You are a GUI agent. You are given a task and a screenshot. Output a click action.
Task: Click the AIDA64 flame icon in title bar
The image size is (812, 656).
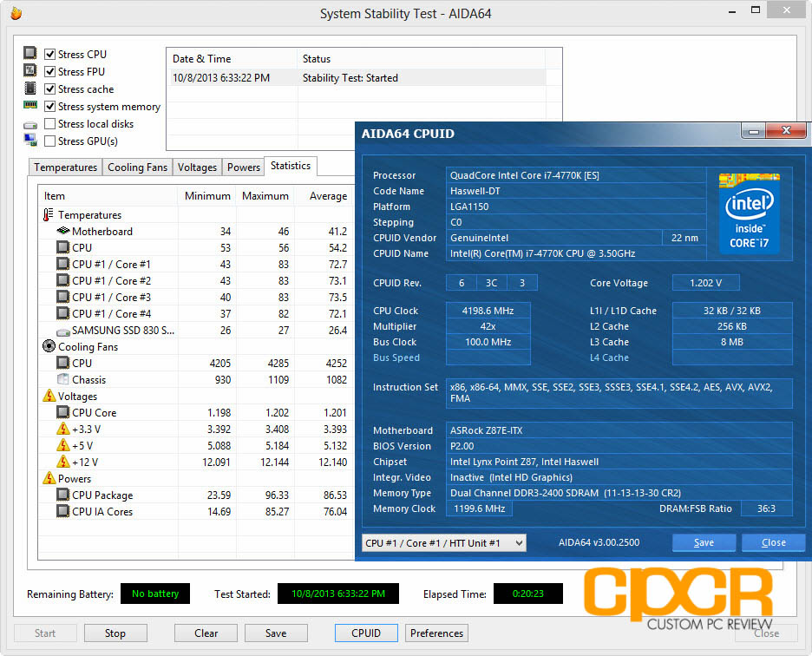pos(16,13)
